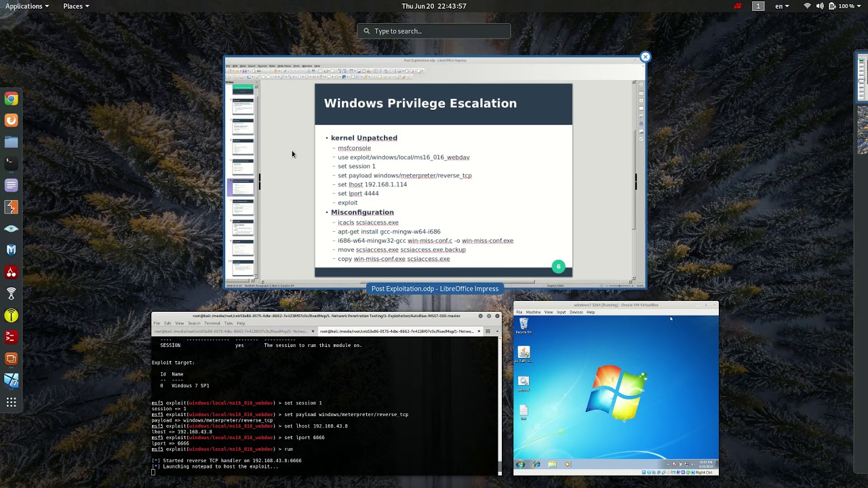Open the terminal File menu
Image resolution: width=868 pixels, height=488 pixels.
coord(157,323)
